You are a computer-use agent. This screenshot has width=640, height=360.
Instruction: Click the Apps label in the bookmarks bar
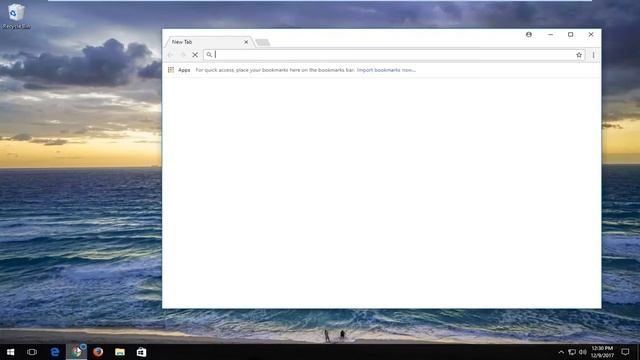click(x=184, y=70)
